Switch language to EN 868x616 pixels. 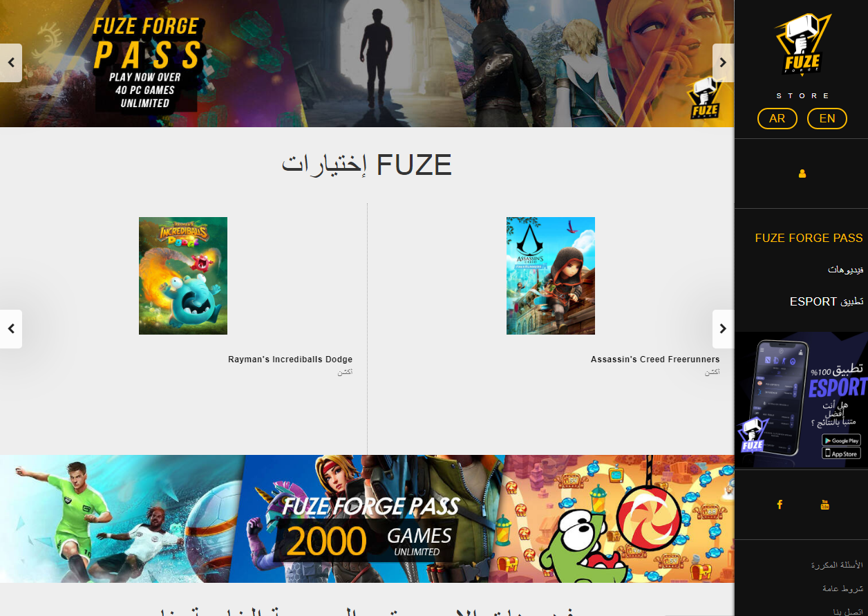pyautogui.click(x=827, y=118)
